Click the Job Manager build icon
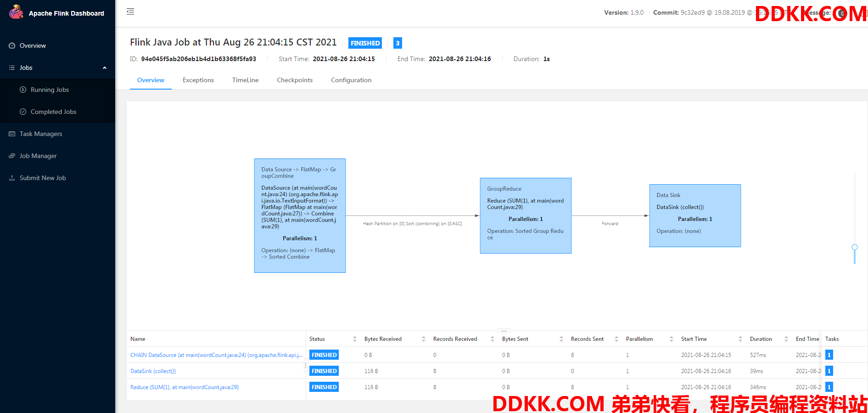Screen dimensions: 868x413 coord(12,156)
